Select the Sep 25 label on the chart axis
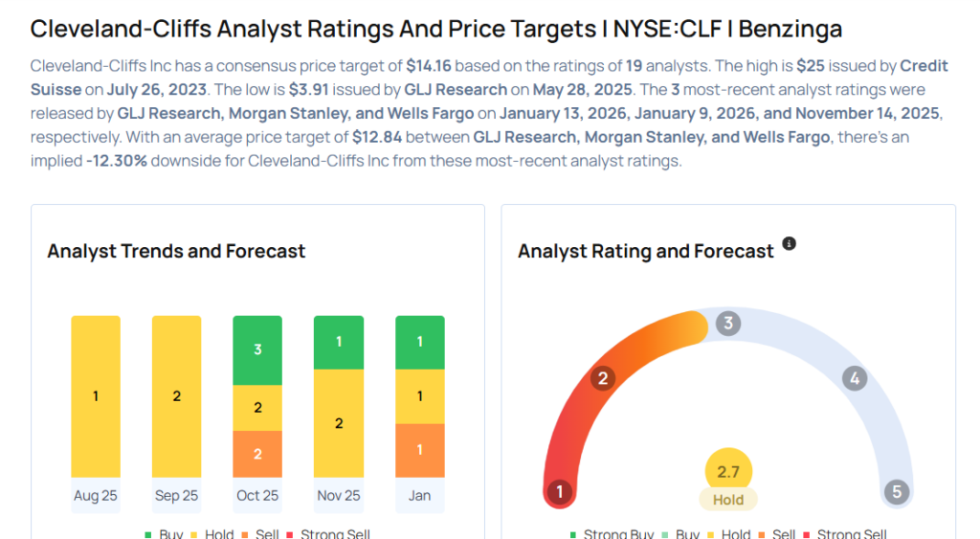This screenshot has height=539, width=980. point(177,496)
